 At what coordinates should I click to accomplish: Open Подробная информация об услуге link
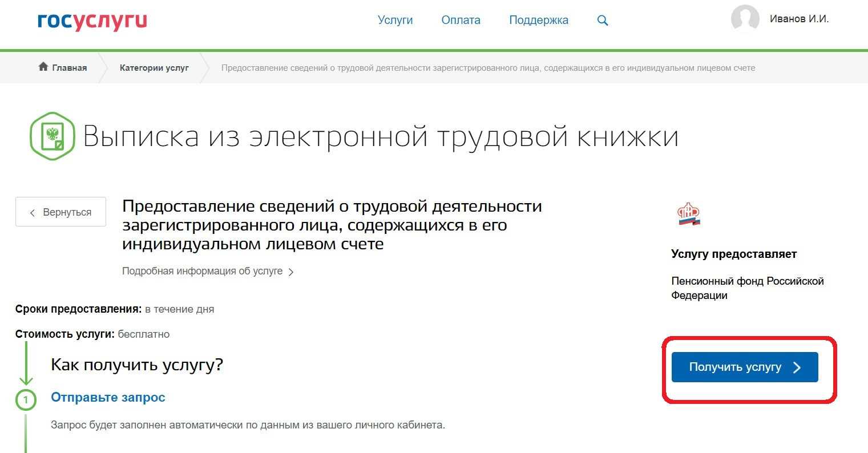(208, 271)
